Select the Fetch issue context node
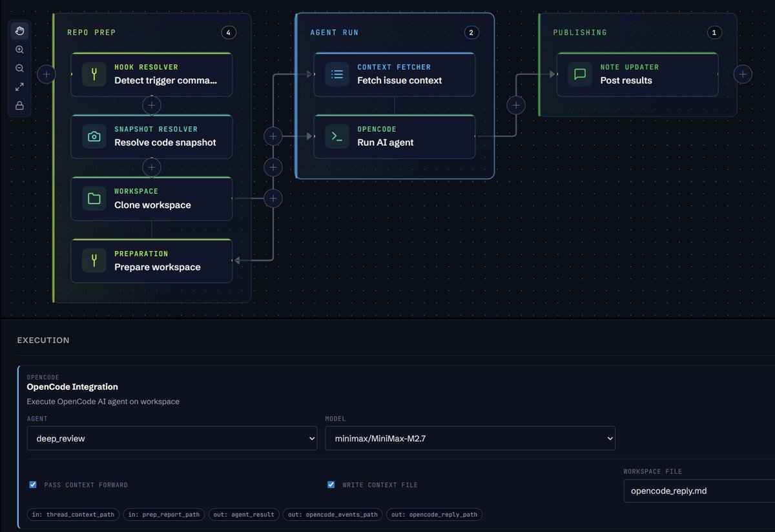 click(394, 74)
